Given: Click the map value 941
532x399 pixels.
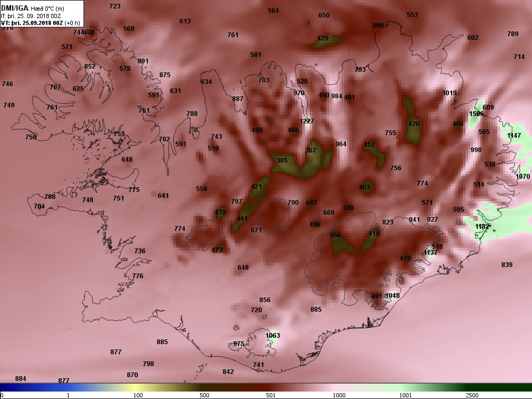Looking at the screenshot, I should (414, 220).
